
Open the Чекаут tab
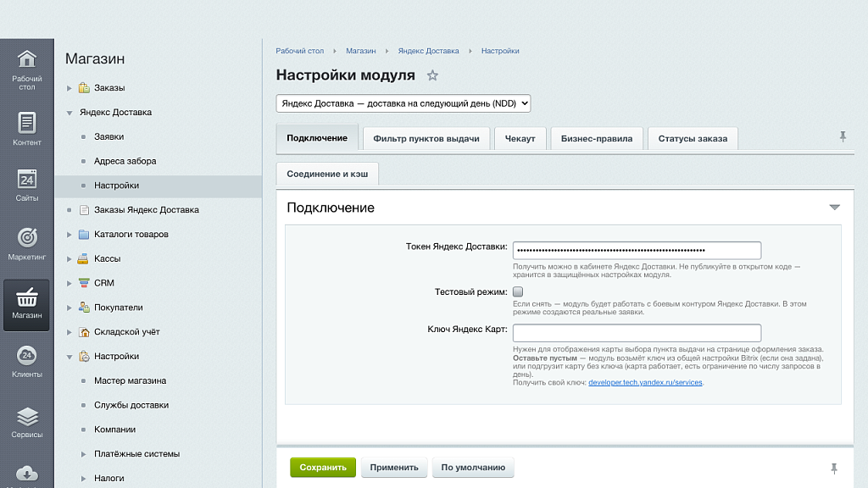pos(520,138)
